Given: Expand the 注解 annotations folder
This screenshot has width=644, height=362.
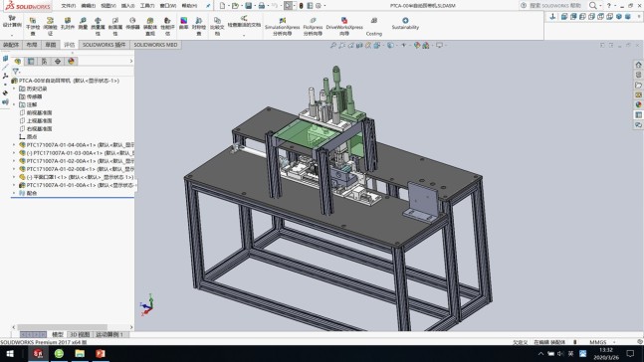Looking at the screenshot, I should (x=14, y=104).
